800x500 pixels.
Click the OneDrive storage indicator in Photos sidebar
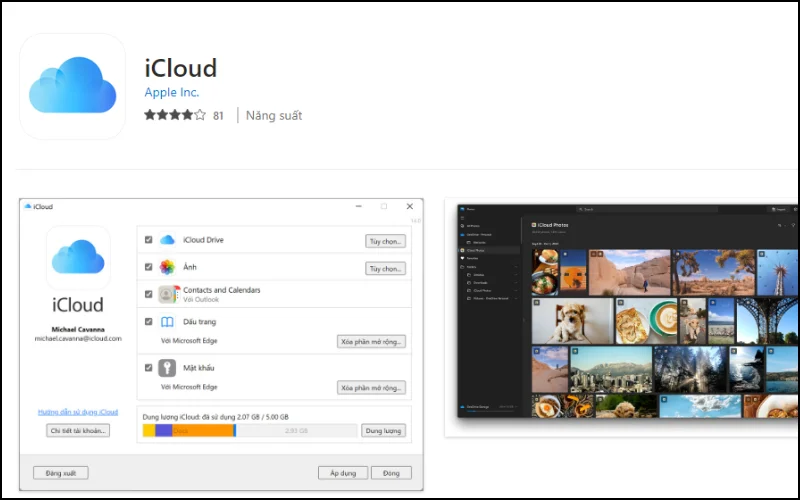click(488, 407)
